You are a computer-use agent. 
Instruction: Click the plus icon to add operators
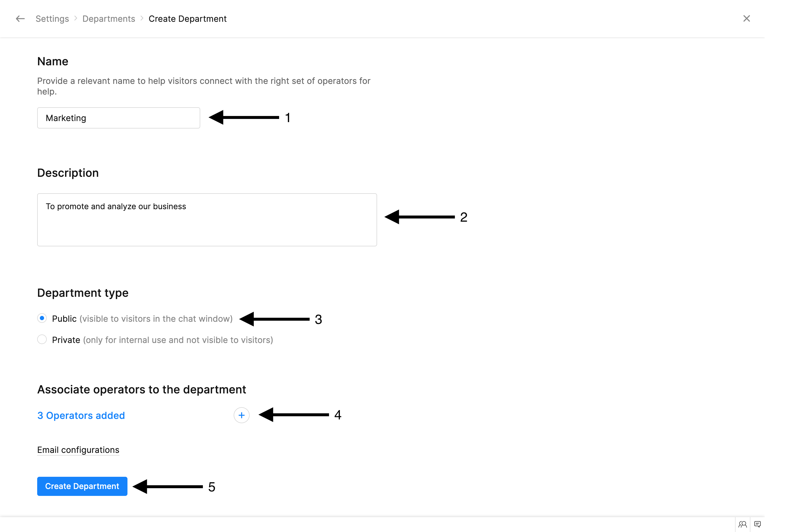(241, 415)
